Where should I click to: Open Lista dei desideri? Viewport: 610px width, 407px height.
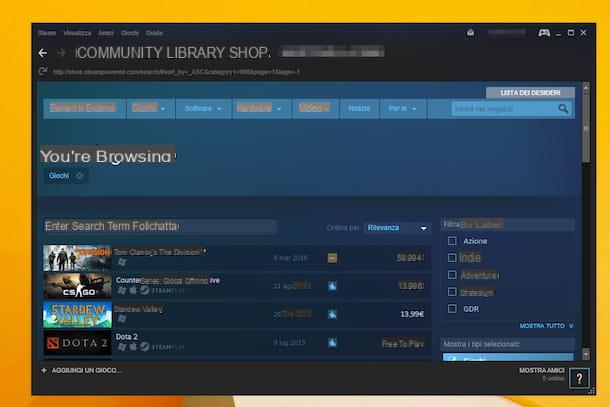click(x=530, y=93)
